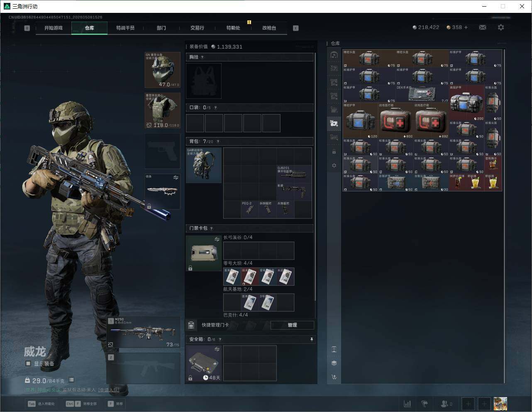The width and height of the screenshot is (532, 412).
Task: Click the swap arrows on keycard case
Action: pyautogui.click(x=217, y=239)
